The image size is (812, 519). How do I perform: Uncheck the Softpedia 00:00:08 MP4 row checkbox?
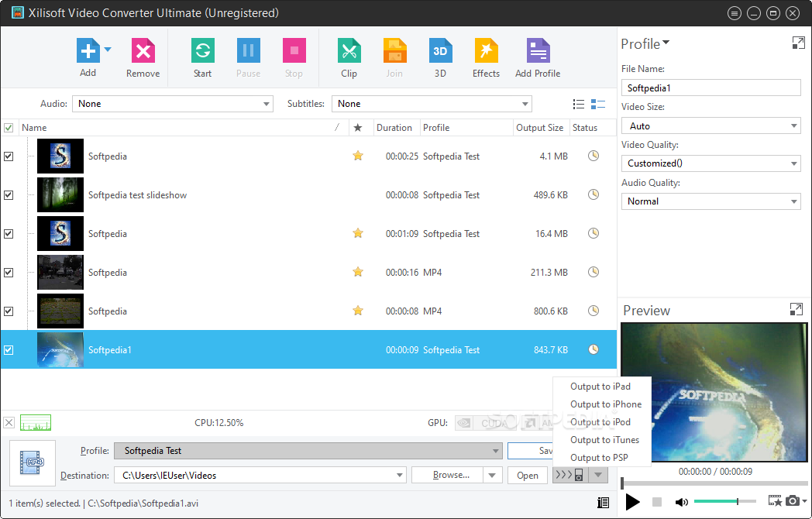[x=9, y=311]
